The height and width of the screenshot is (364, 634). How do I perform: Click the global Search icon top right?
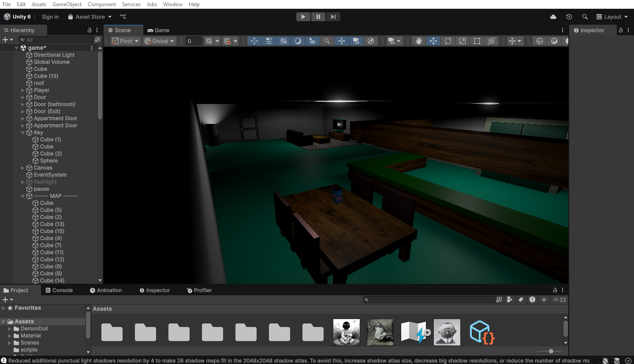coord(585,16)
